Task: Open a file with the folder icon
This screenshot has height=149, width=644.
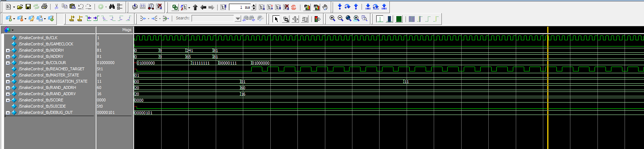Action: [20, 7]
